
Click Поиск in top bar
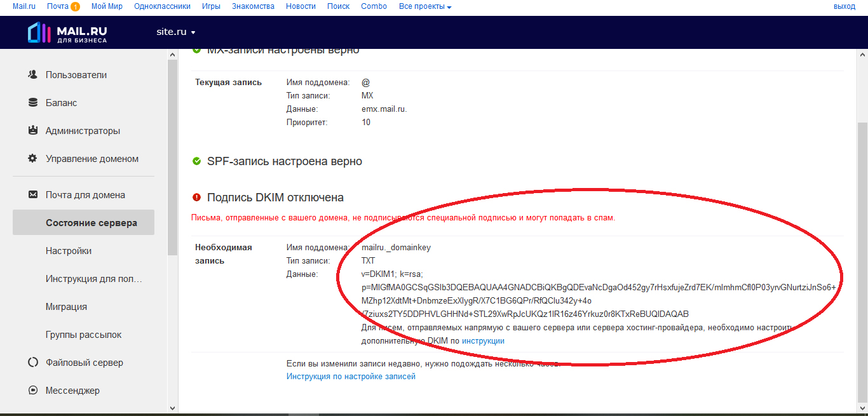(x=339, y=6)
